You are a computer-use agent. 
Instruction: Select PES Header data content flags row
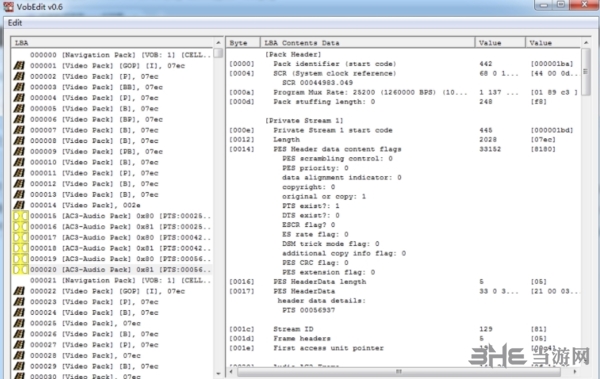(404, 149)
